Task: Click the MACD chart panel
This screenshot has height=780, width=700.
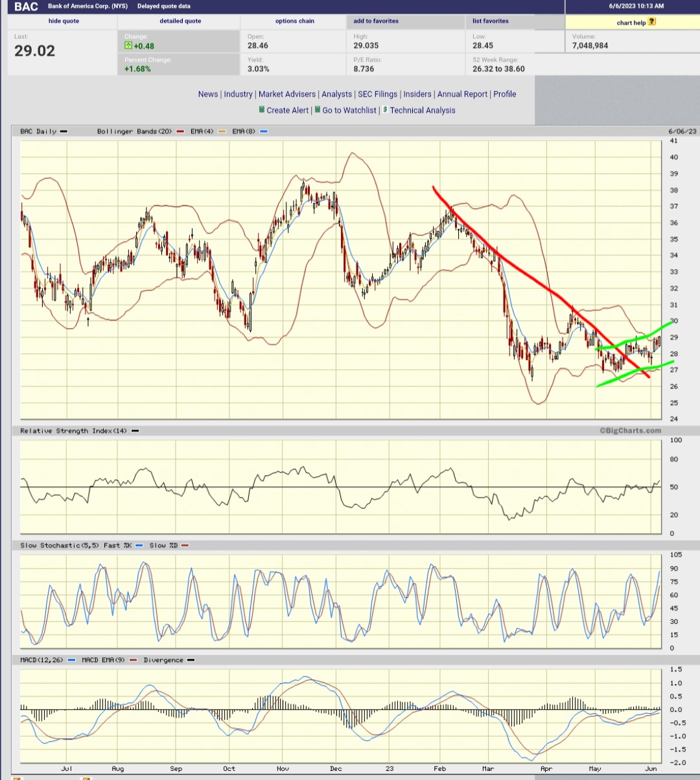Action: pyautogui.click(x=341, y=716)
